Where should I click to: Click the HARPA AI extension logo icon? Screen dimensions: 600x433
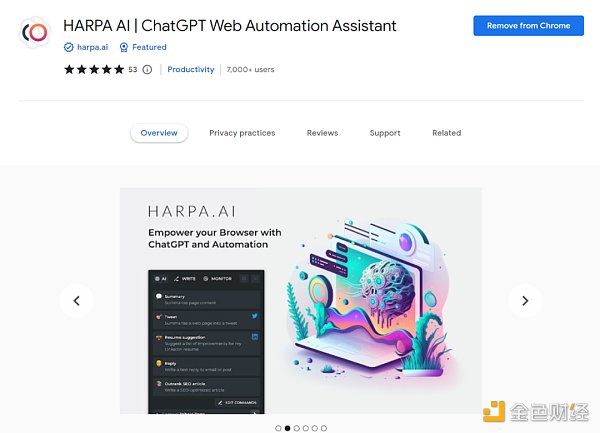pyautogui.click(x=34, y=32)
